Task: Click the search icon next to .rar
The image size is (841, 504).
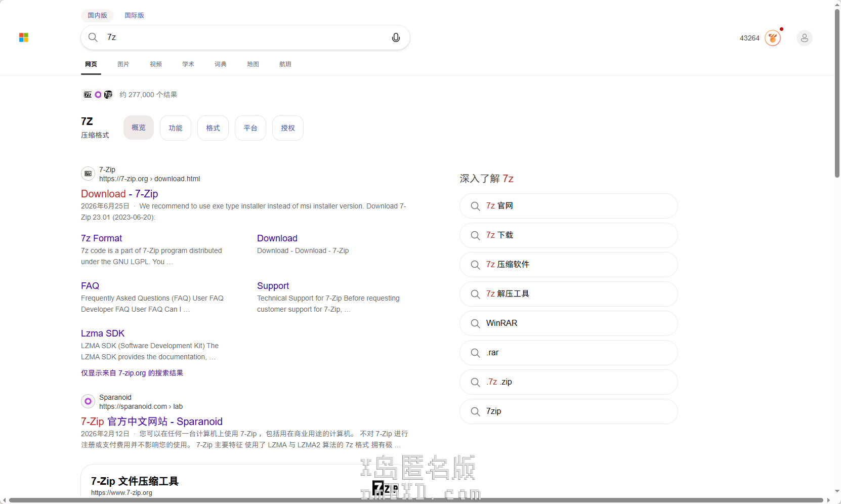Action: click(475, 353)
